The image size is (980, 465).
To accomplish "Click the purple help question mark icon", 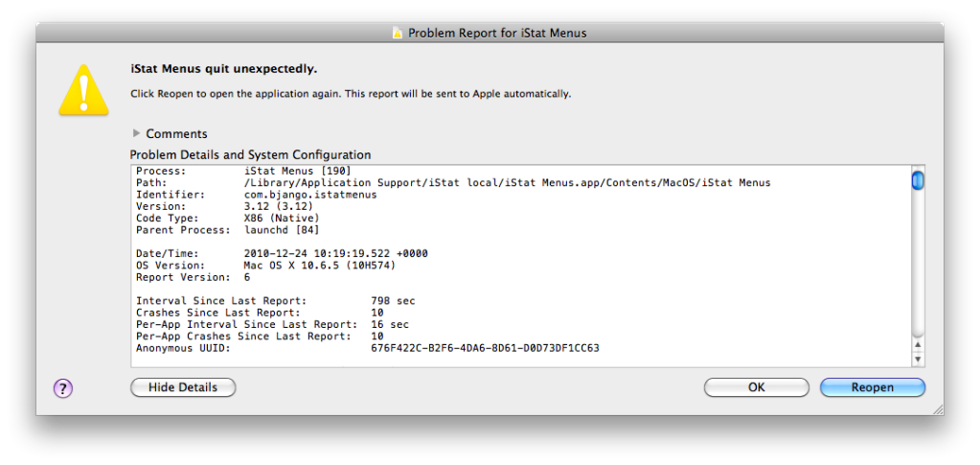I will tap(63, 388).
